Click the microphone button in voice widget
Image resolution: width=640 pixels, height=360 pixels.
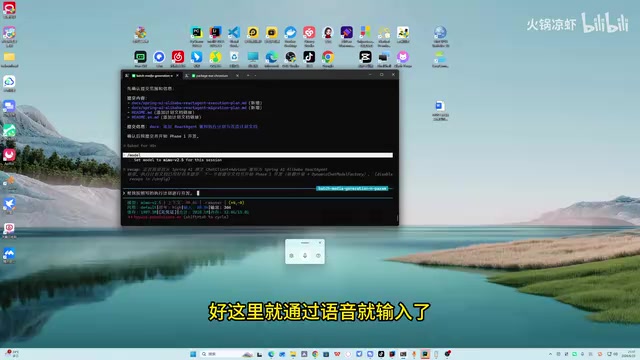[304, 256]
